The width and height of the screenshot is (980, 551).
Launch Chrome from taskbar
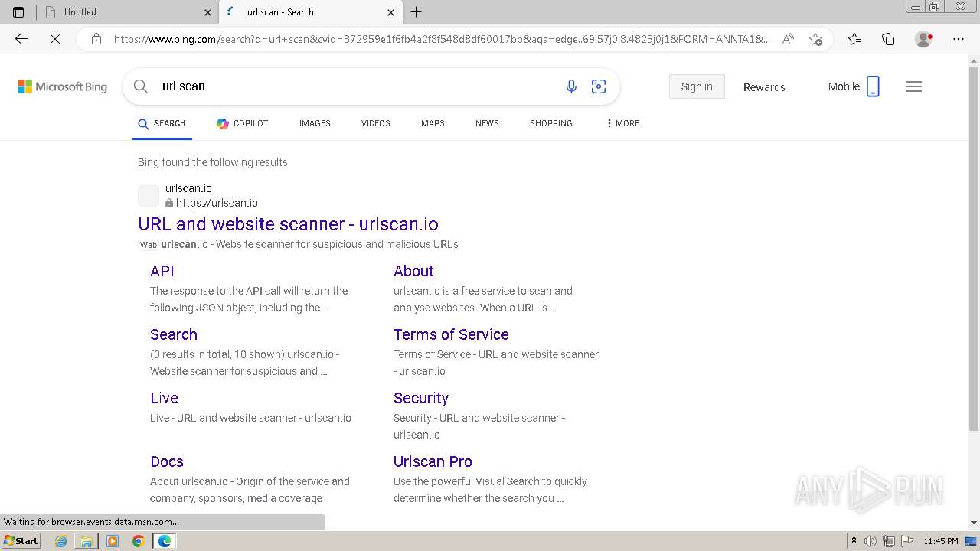coord(139,541)
